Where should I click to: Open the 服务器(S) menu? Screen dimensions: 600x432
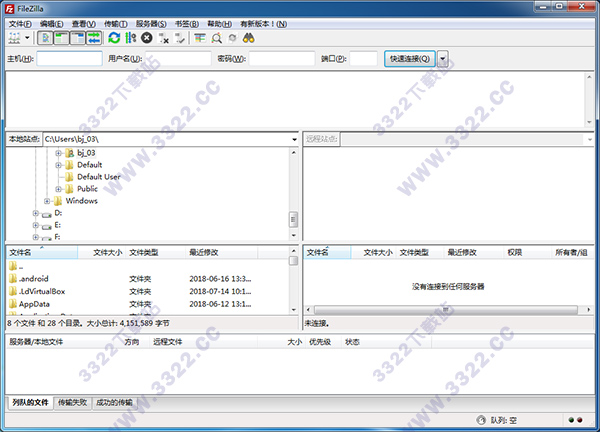pyautogui.click(x=151, y=24)
